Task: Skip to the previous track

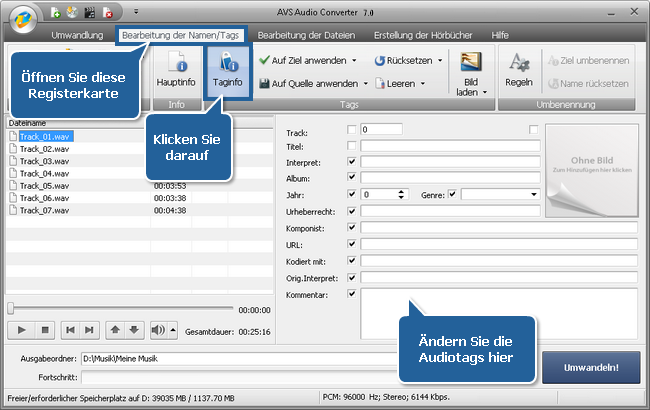Action: [70, 329]
